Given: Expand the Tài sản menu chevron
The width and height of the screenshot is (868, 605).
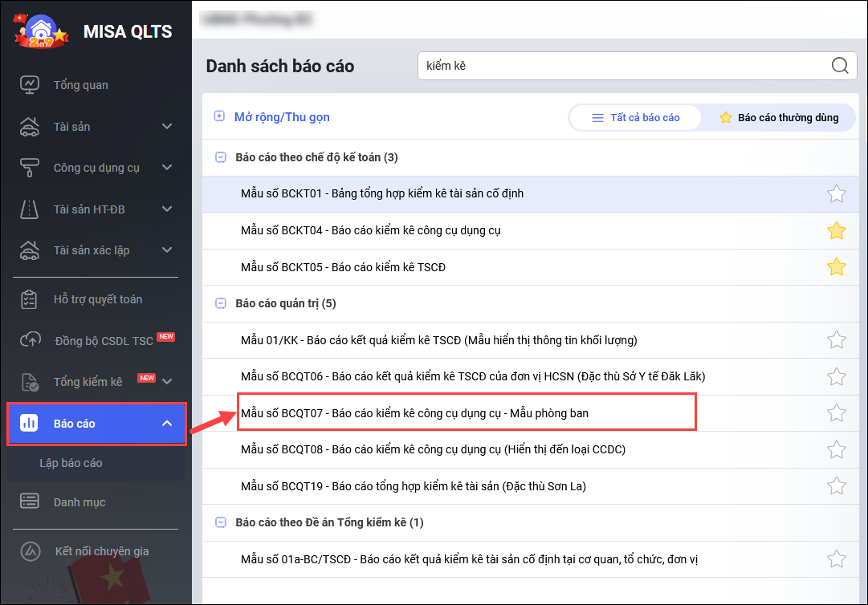Looking at the screenshot, I should (x=167, y=127).
